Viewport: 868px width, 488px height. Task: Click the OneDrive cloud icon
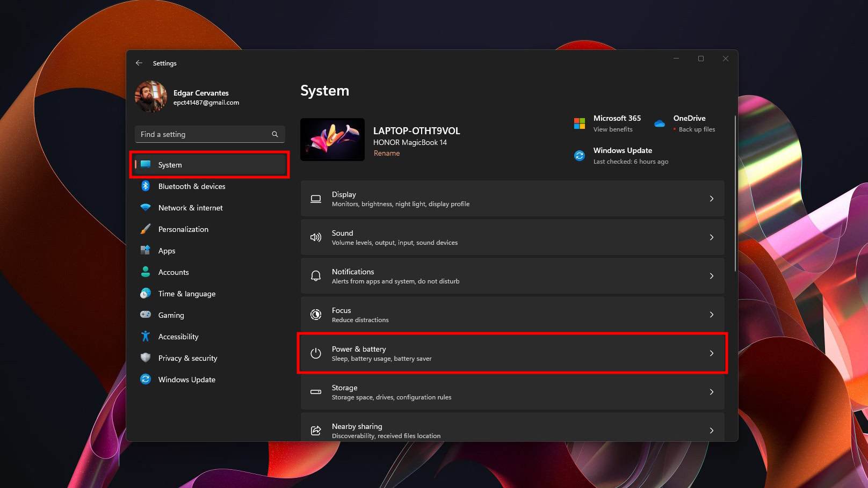[x=660, y=123]
